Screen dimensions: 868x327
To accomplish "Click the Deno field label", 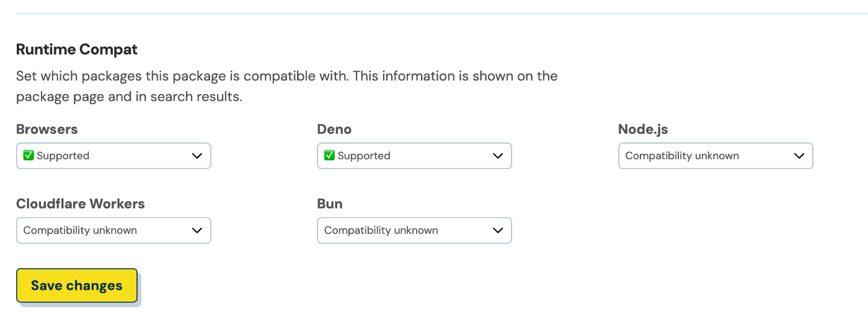I will pyautogui.click(x=334, y=129).
